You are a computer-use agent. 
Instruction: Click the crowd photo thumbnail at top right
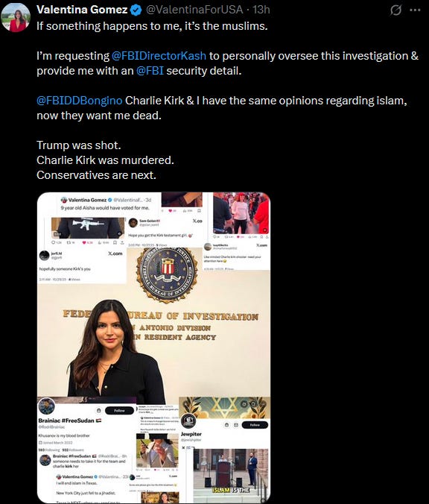[241, 212]
